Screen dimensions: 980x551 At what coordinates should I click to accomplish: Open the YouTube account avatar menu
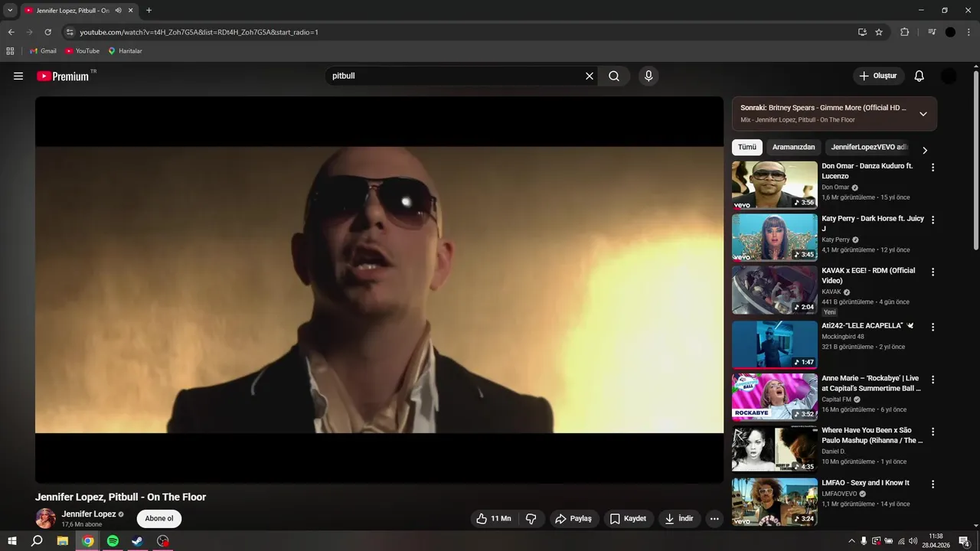949,76
